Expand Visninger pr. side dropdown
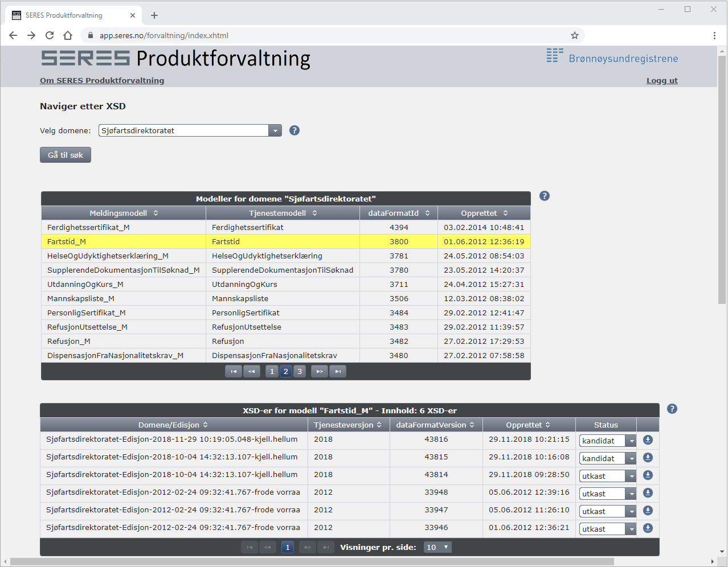Viewport: 728px width, 567px height. [x=438, y=547]
